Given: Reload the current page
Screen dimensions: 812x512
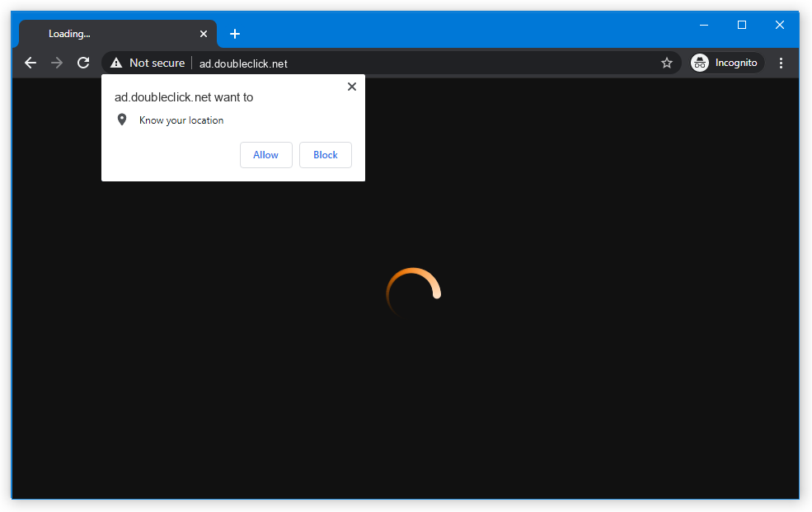Looking at the screenshot, I should (82, 63).
